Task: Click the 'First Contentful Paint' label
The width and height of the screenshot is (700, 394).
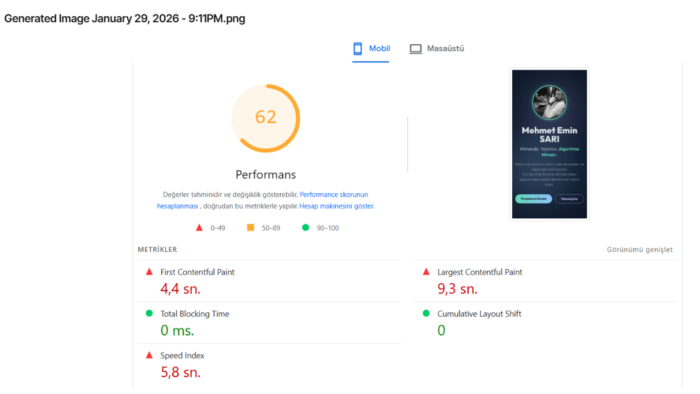Action: coord(197,272)
